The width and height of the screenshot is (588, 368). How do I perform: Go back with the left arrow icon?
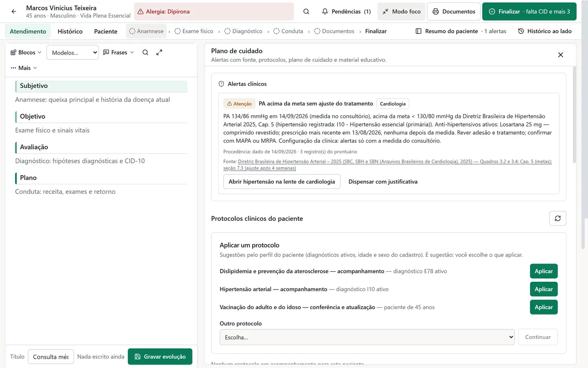click(x=14, y=11)
